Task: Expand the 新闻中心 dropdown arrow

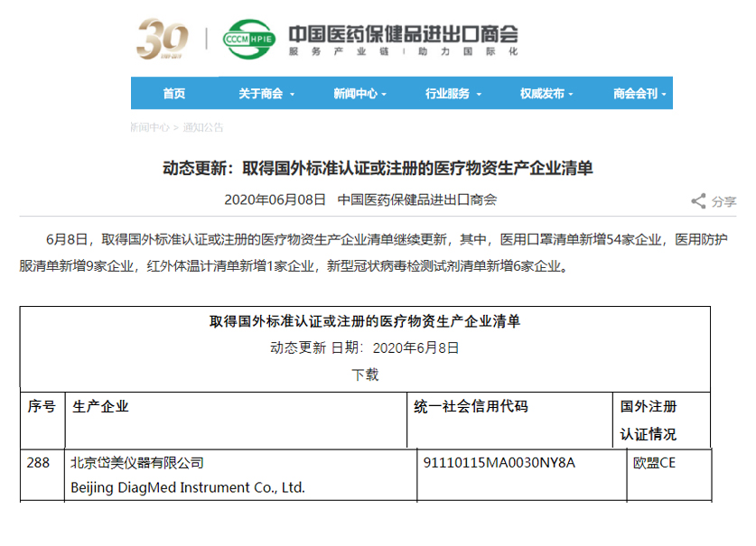Action: (384, 95)
